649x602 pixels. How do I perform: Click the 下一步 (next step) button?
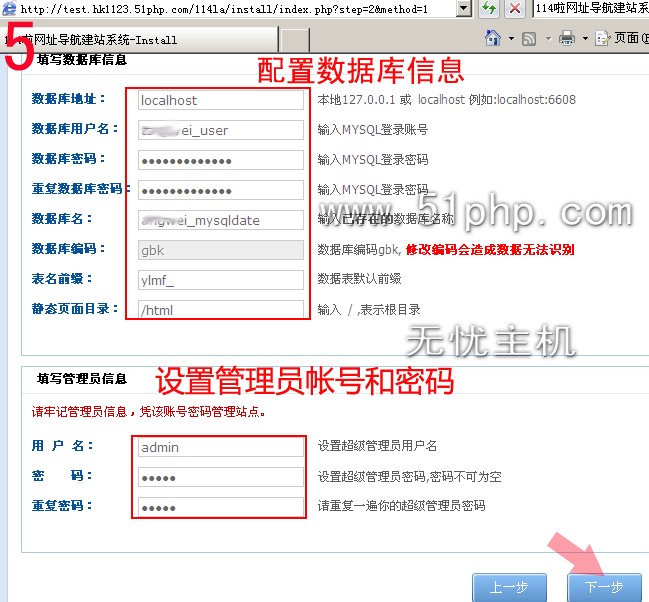click(x=603, y=587)
